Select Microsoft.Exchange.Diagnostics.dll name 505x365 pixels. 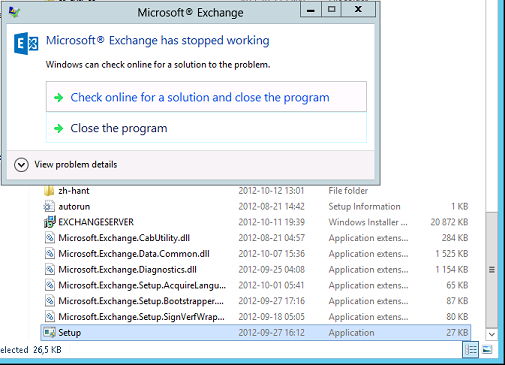(127, 269)
